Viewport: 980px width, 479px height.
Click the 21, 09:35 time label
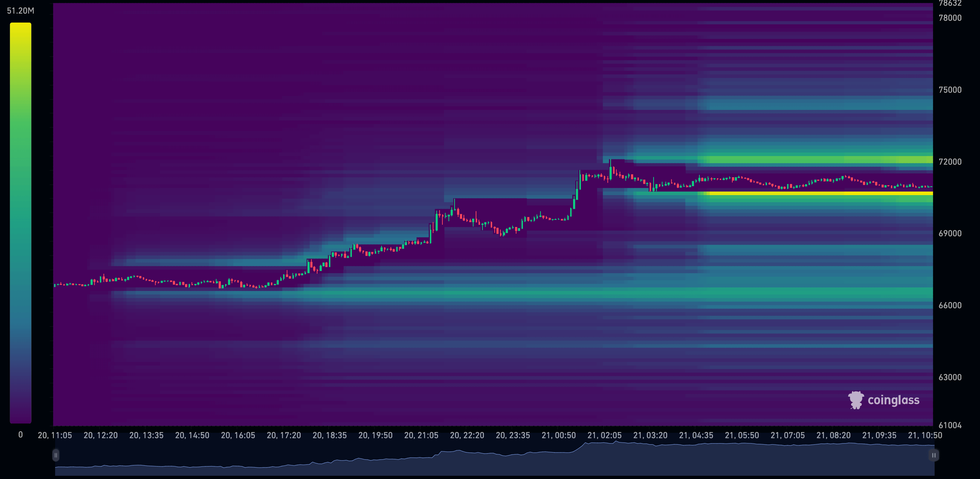pos(879,435)
